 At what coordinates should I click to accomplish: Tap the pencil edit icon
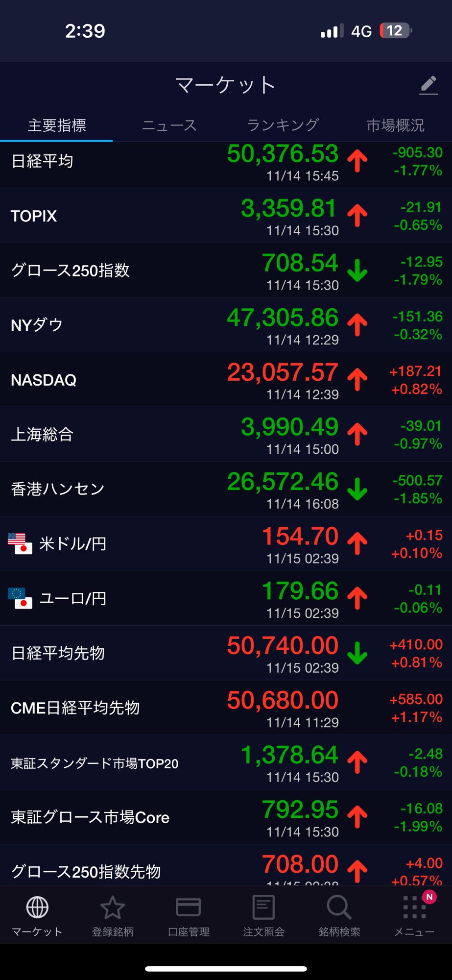(x=428, y=85)
